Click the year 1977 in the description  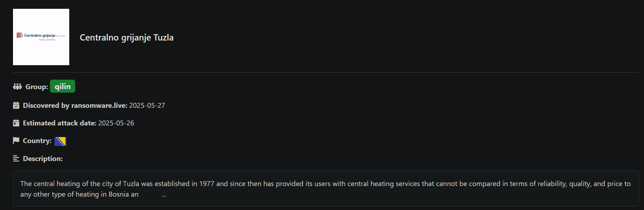[x=207, y=184]
